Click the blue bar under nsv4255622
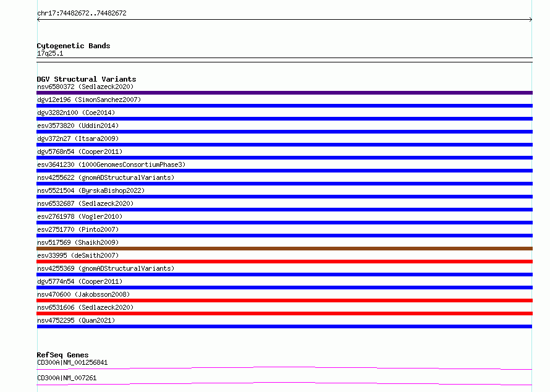Image resolution: width=550 pixels, height=392 pixels. click(x=284, y=184)
